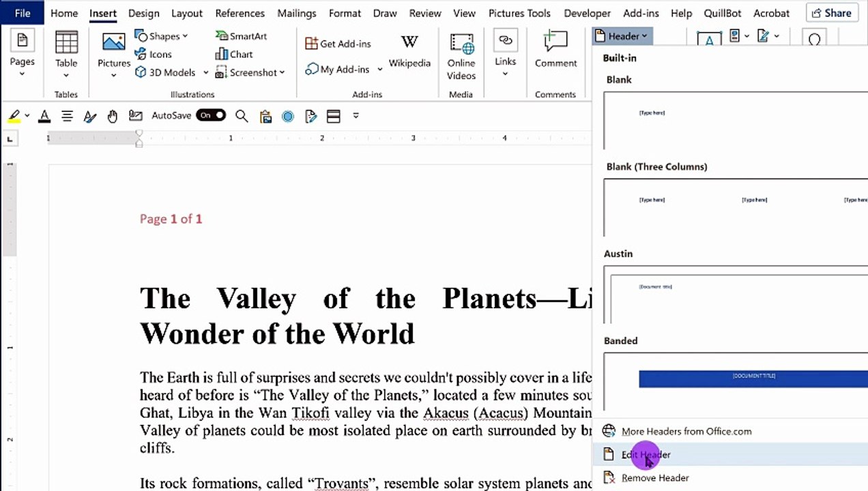Open the Acrobat tab
Viewport: 868px width, 491px height.
771,13
